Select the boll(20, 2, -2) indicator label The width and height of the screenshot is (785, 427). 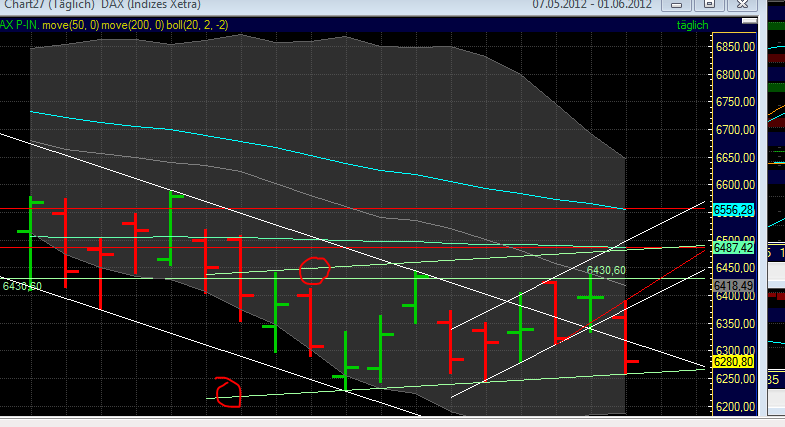click(197, 25)
